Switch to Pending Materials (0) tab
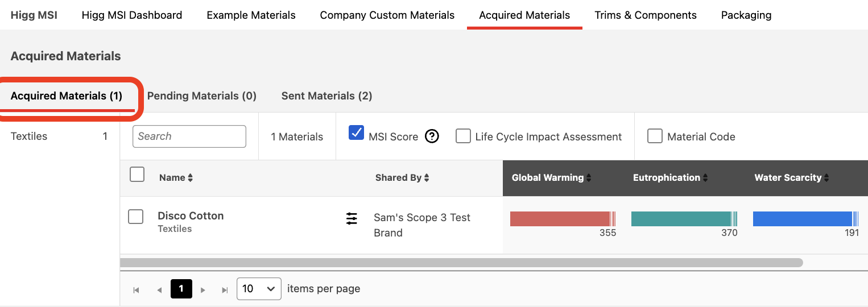 202,96
